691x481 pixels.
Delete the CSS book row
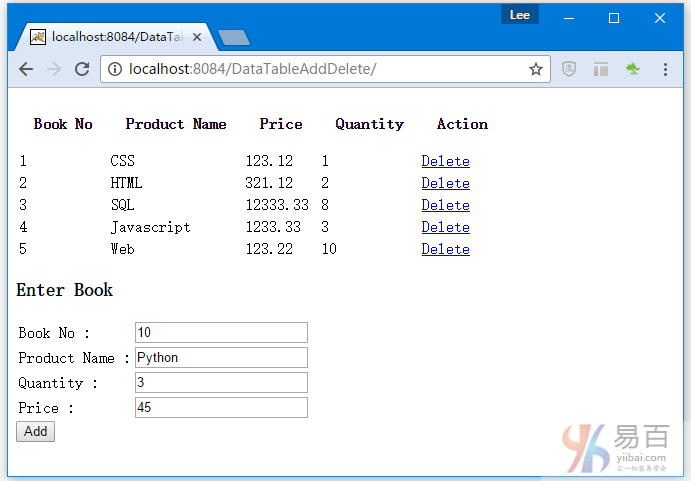coord(445,161)
